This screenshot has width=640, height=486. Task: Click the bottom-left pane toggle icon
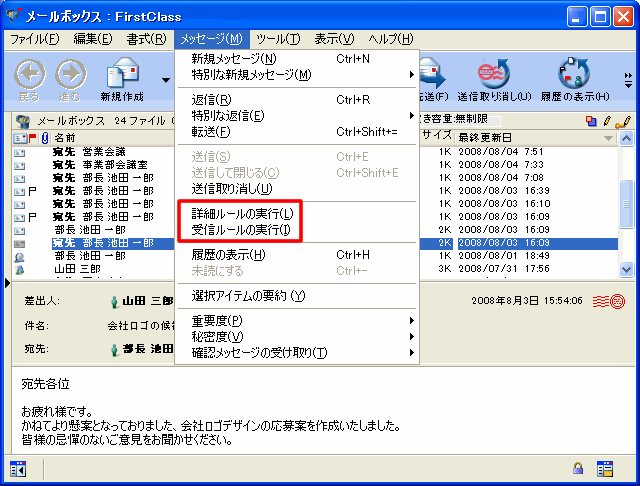(x=17, y=468)
